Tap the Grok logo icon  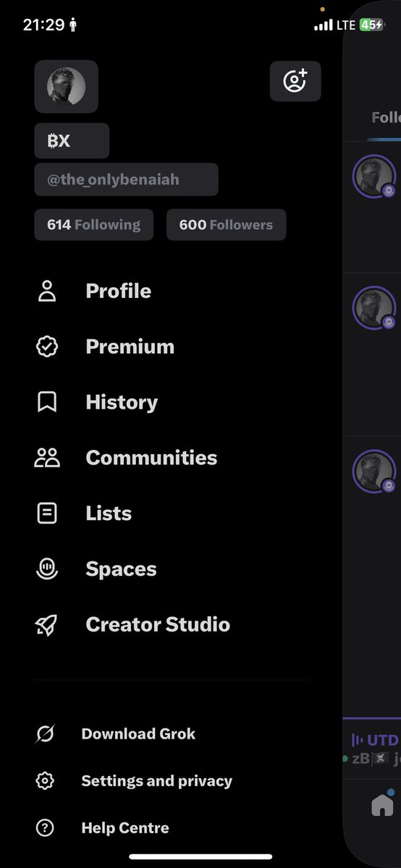(45, 734)
